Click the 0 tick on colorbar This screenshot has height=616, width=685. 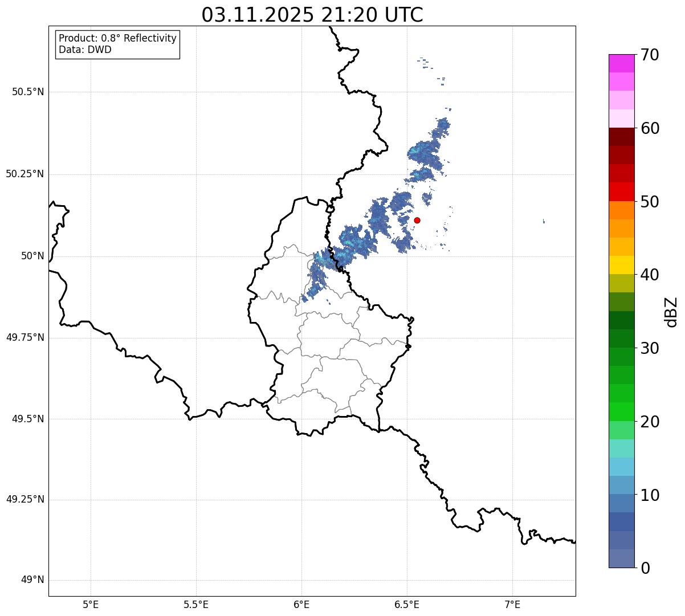coord(645,568)
